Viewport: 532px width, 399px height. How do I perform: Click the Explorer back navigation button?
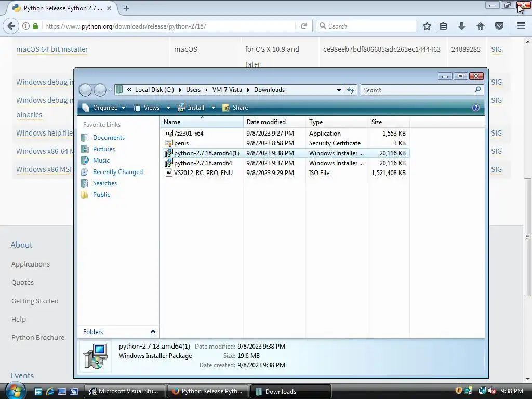[x=86, y=90]
